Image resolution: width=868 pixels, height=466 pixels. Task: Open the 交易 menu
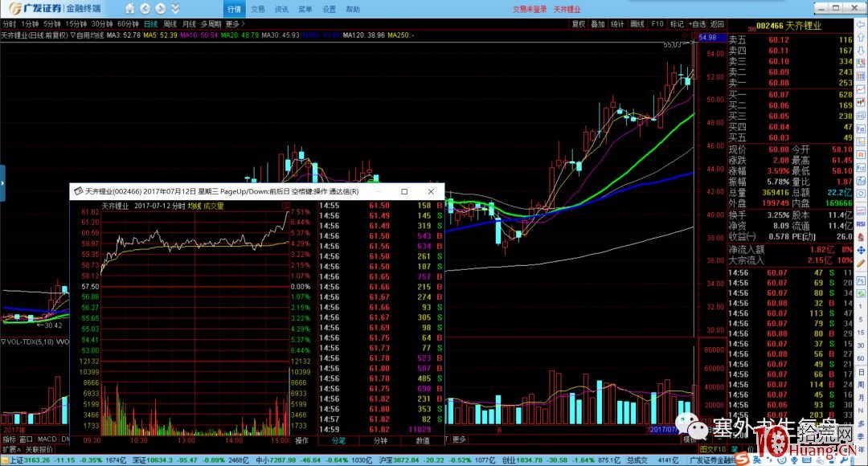point(258,10)
